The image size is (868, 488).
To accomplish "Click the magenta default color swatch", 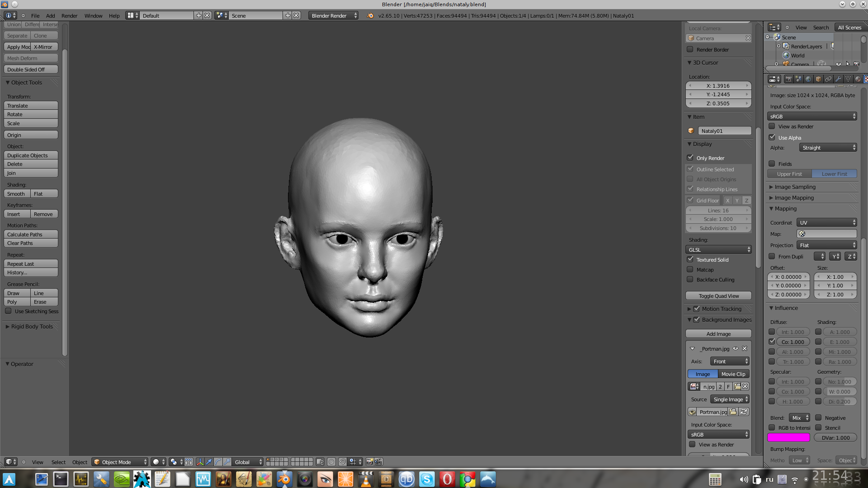I will point(788,437).
